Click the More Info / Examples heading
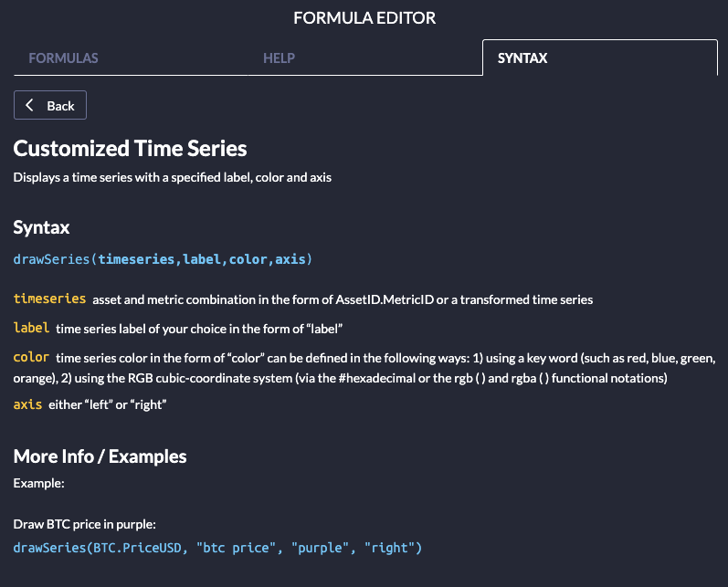The width and height of the screenshot is (728, 587). click(100, 456)
